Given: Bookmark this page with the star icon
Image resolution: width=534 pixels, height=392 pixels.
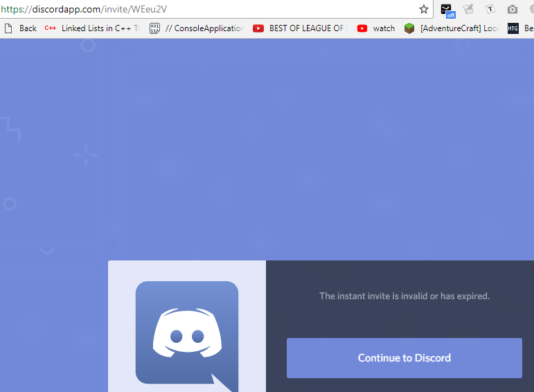Looking at the screenshot, I should (x=424, y=9).
